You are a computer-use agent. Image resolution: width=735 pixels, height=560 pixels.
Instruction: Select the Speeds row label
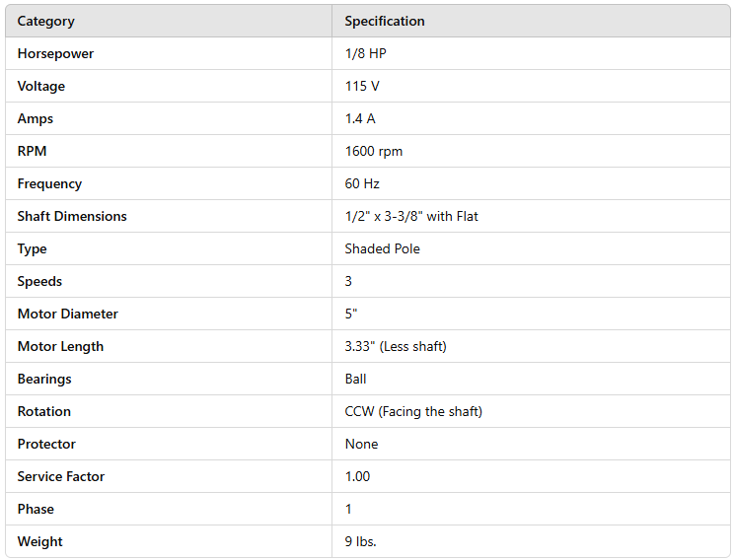click(39, 281)
